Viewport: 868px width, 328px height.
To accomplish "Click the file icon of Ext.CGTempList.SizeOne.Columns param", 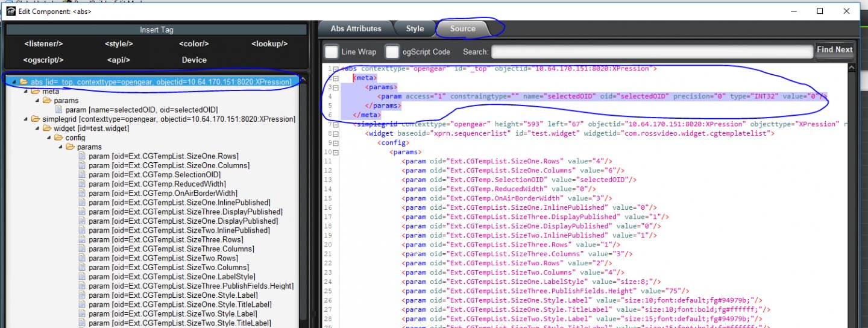I will (x=82, y=165).
